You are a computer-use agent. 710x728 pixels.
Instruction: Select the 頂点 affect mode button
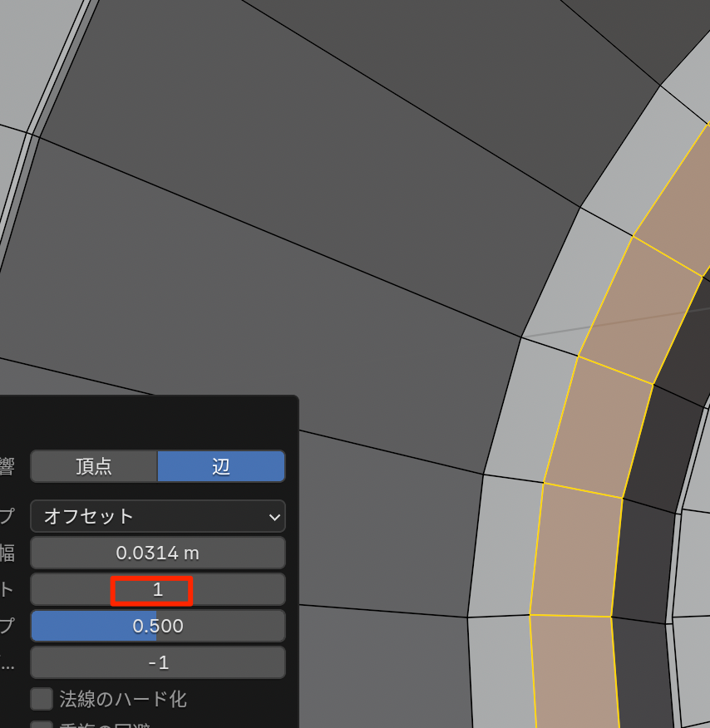pyautogui.click(x=94, y=466)
